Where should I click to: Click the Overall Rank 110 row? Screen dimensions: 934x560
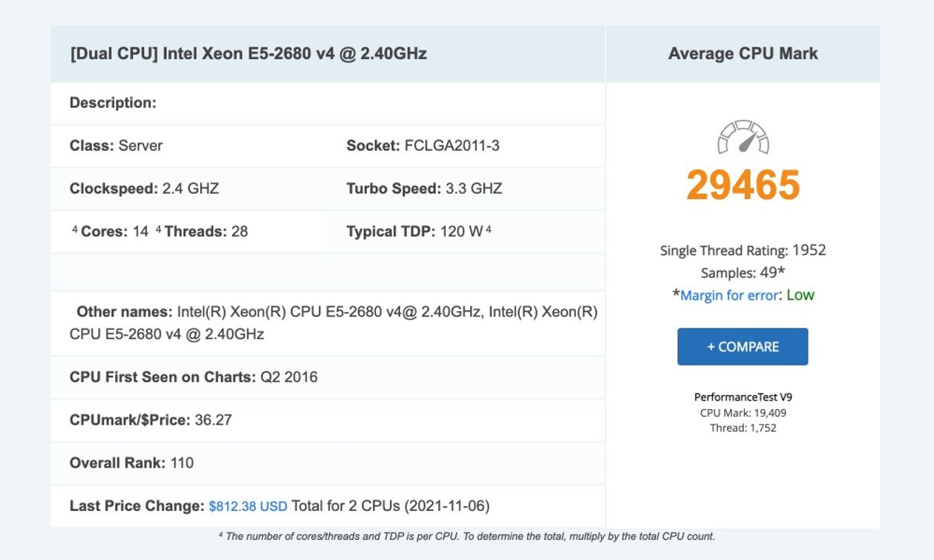132,463
